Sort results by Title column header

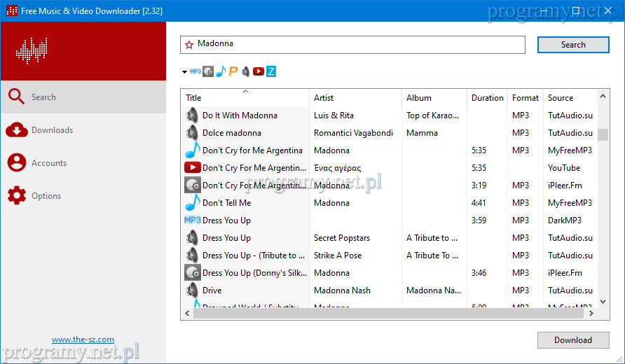245,98
